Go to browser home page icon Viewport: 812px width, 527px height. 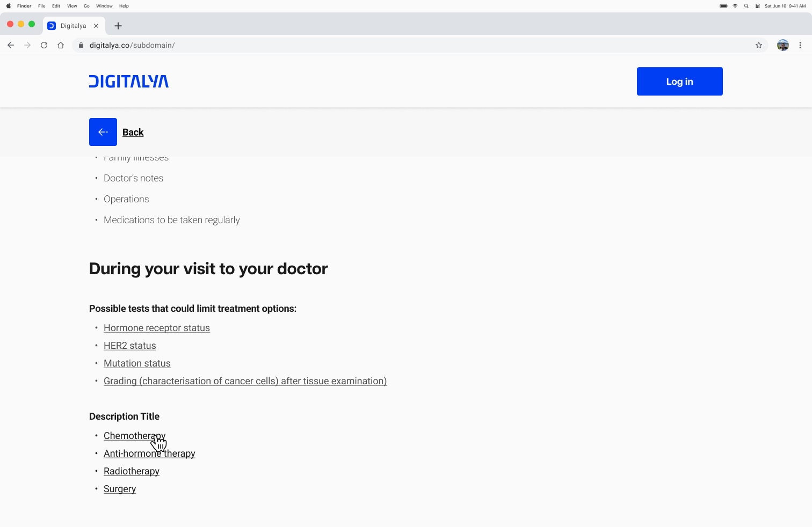(x=61, y=46)
